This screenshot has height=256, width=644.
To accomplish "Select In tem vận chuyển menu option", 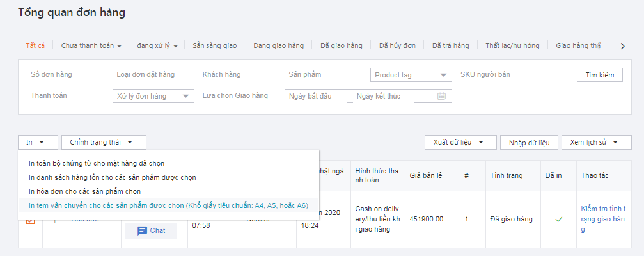I will click(x=168, y=205).
